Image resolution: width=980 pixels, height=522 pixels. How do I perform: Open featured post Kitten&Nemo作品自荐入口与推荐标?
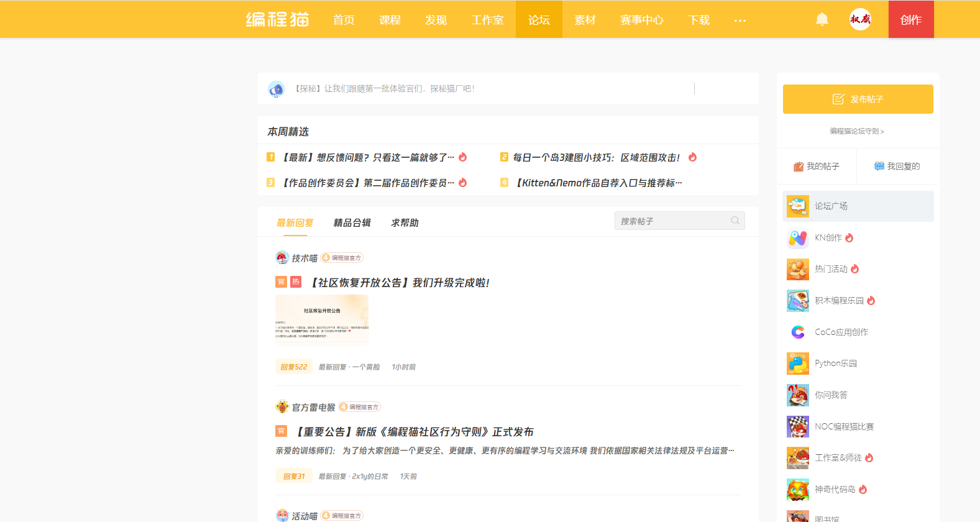pos(599,183)
